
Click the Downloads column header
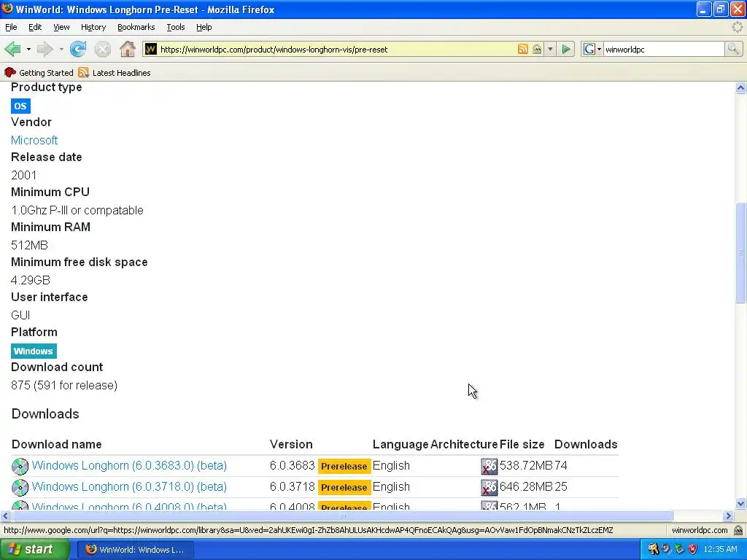pyautogui.click(x=586, y=444)
